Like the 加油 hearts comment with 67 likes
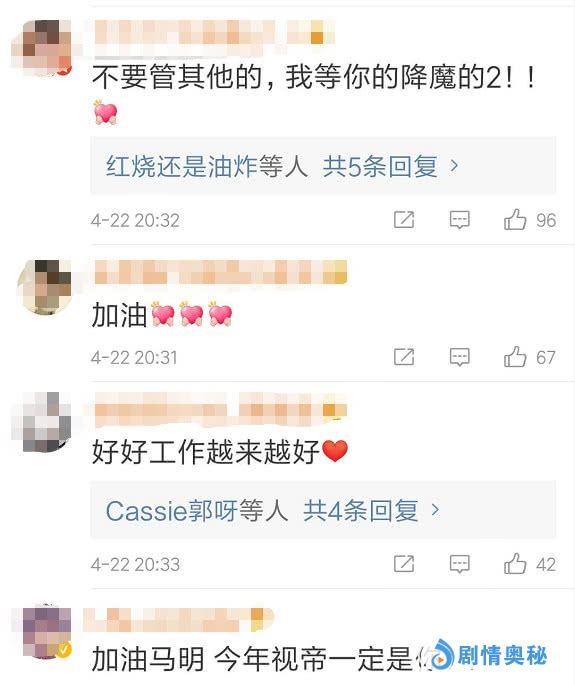Viewport: 575px width, 685px height. (x=515, y=357)
